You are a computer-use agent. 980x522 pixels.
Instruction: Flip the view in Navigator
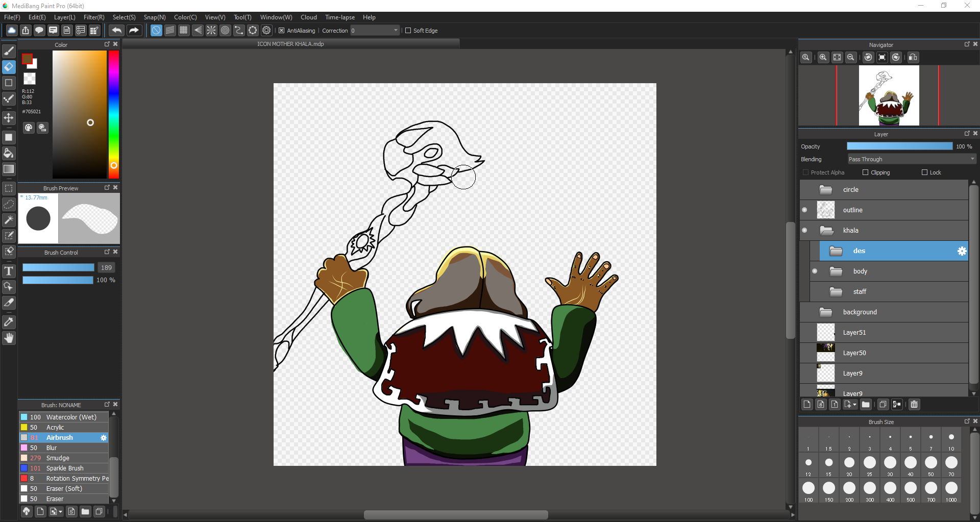coord(913,57)
